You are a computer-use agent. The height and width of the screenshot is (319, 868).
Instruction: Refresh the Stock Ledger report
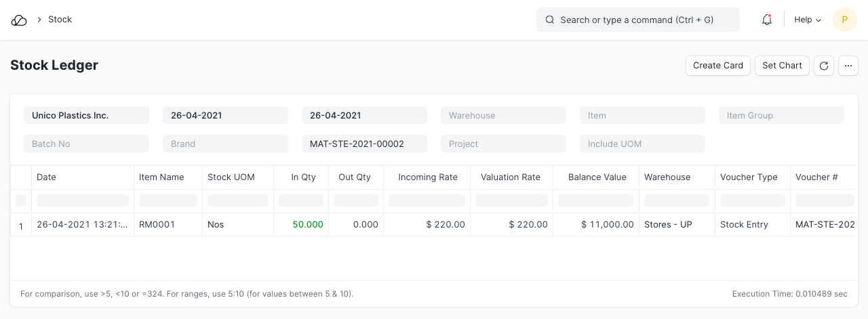(x=824, y=66)
